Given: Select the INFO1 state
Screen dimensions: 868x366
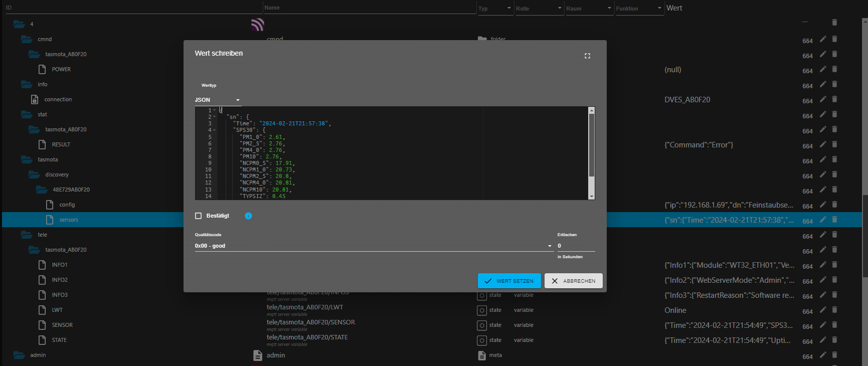Looking at the screenshot, I should pyautogui.click(x=60, y=265).
